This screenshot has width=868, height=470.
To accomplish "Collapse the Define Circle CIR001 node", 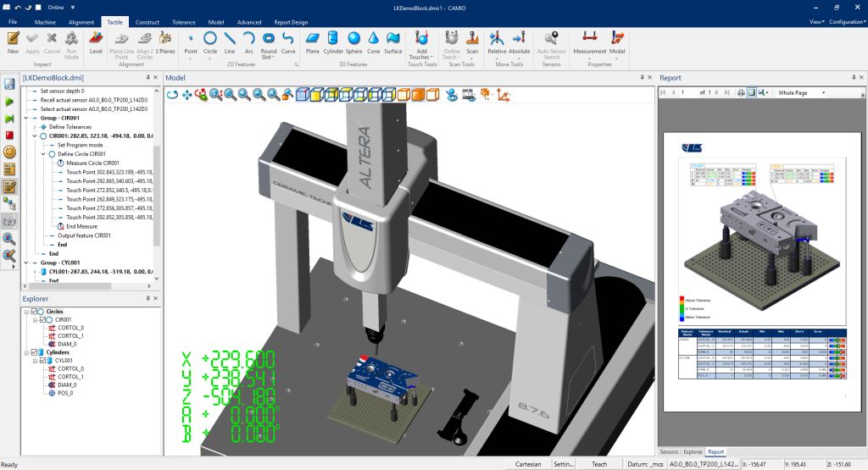I will click(x=43, y=154).
